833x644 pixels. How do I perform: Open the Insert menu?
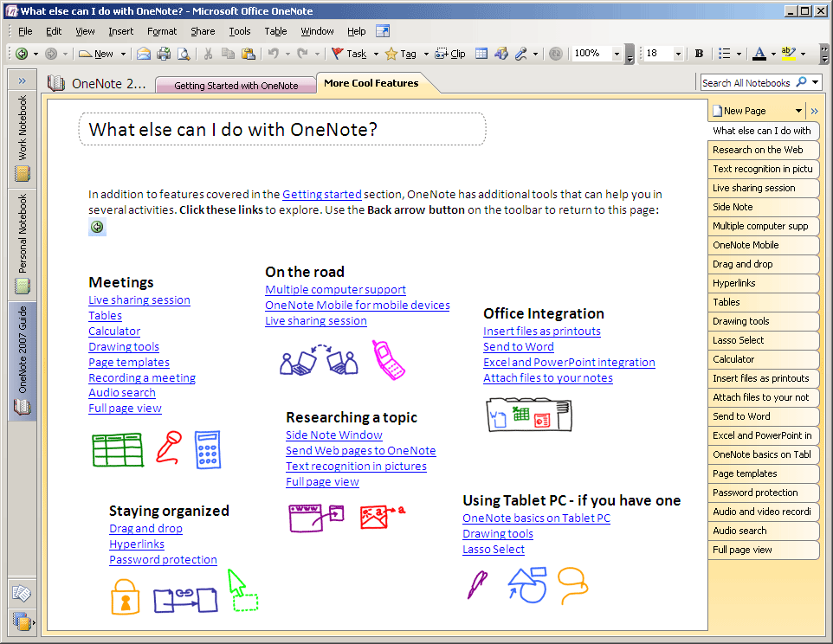[121, 31]
